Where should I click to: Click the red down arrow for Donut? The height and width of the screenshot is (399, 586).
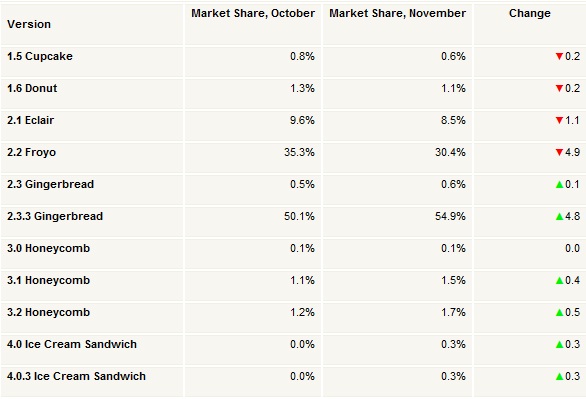click(x=559, y=89)
